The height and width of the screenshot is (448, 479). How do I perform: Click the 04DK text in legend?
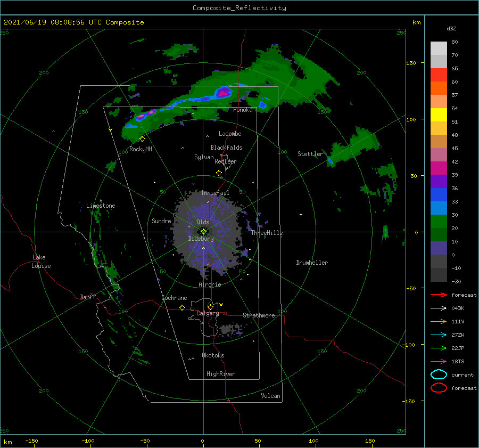(x=458, y=308)
